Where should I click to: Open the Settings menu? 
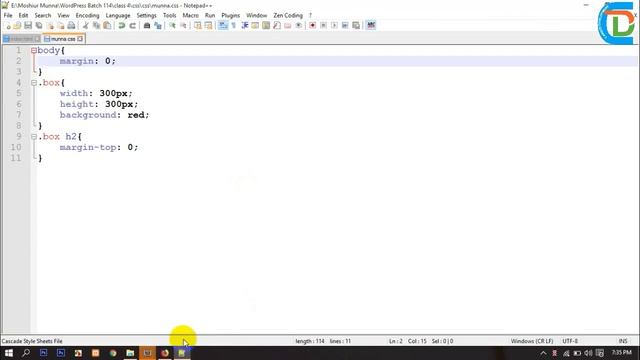[147, 16]
